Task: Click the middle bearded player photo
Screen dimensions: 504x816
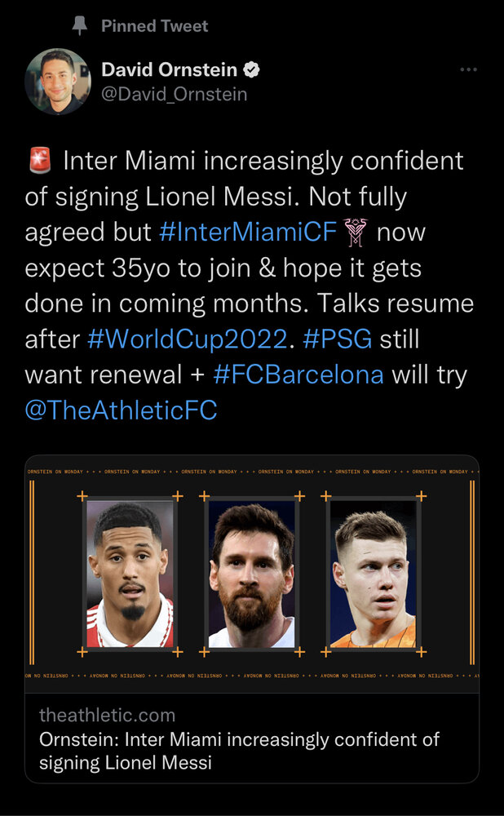Action: pos(251,574)
